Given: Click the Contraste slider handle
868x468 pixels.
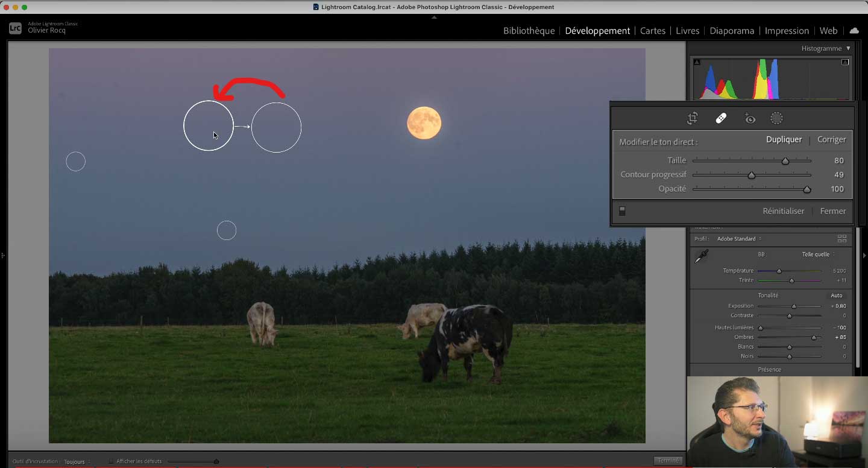Looking at the screenshot, I should coord(789,316).
